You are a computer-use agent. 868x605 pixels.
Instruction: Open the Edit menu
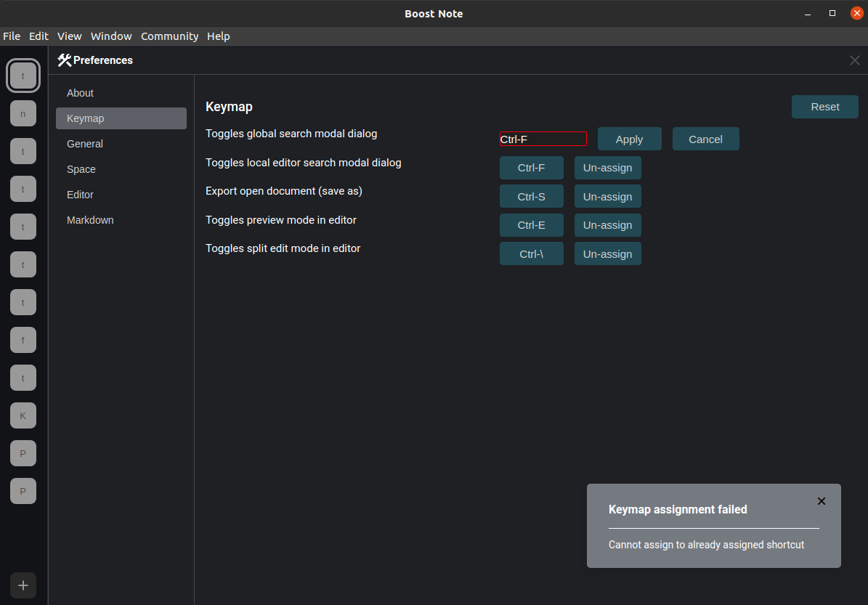pyautogui.click(x=38, y=36)
